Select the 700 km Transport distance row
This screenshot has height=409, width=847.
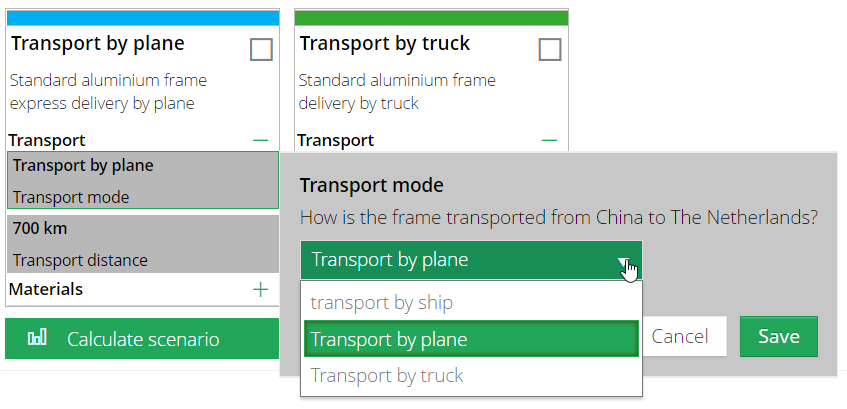(x=142, y=244)
